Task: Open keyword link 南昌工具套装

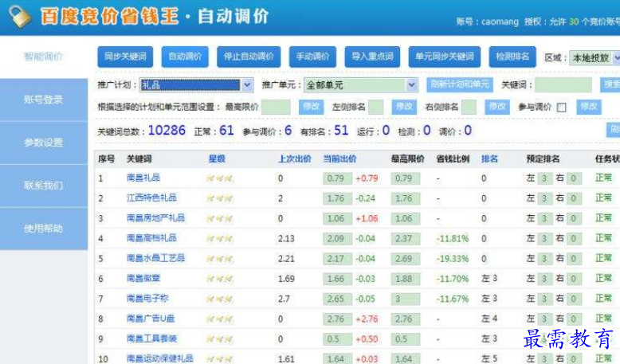Action: click(151, 339)
